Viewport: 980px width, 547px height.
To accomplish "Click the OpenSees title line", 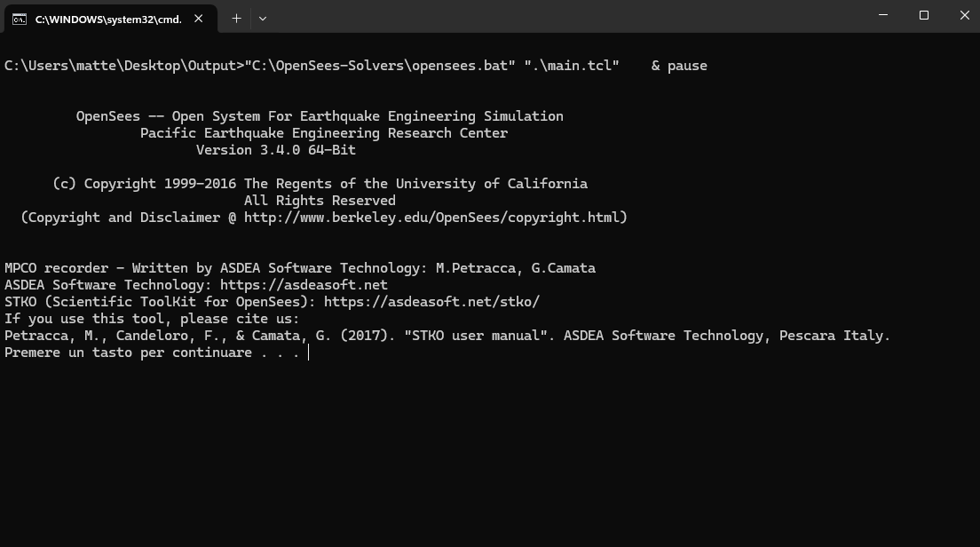I will click(x=320, y=116).
